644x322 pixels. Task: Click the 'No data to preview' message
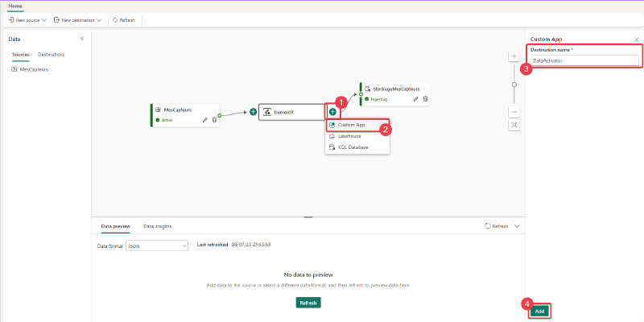click(308, 275)
